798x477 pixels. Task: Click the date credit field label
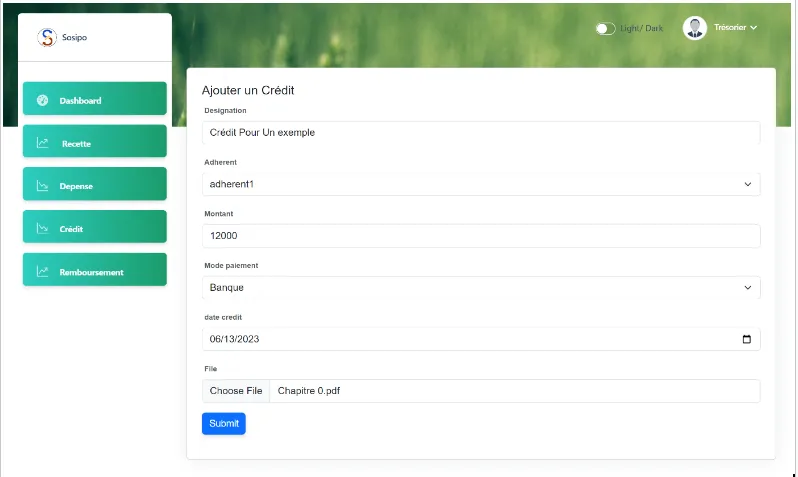tap(223, 317)
